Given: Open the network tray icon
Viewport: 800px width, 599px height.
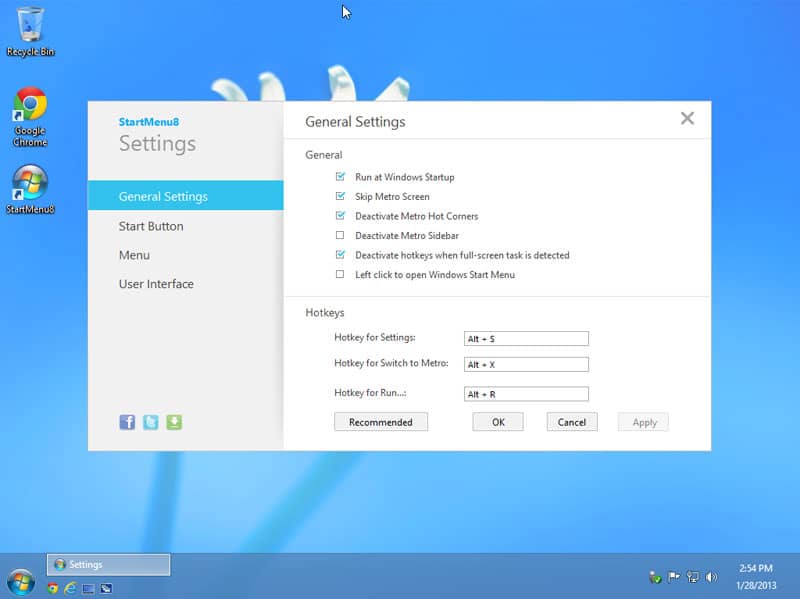Looking at the screenshot, I should [693, 577].
